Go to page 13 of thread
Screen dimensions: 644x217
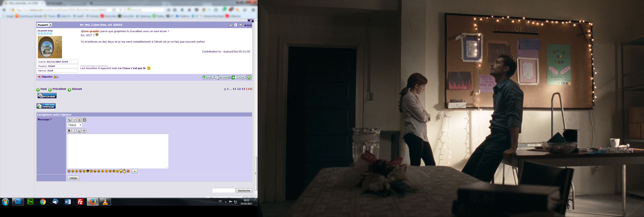pyautogui.click(x=243, y=89)
